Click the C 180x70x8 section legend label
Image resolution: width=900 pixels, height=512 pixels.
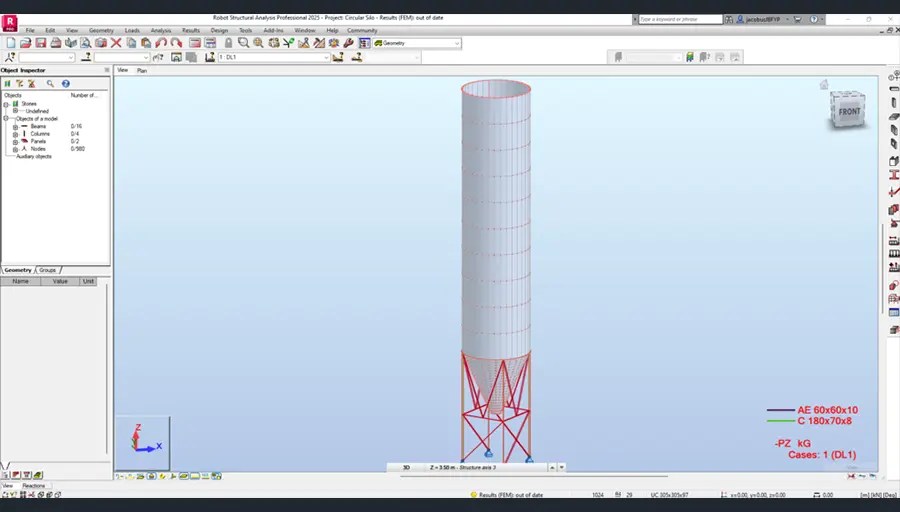[x=824, y=421]
